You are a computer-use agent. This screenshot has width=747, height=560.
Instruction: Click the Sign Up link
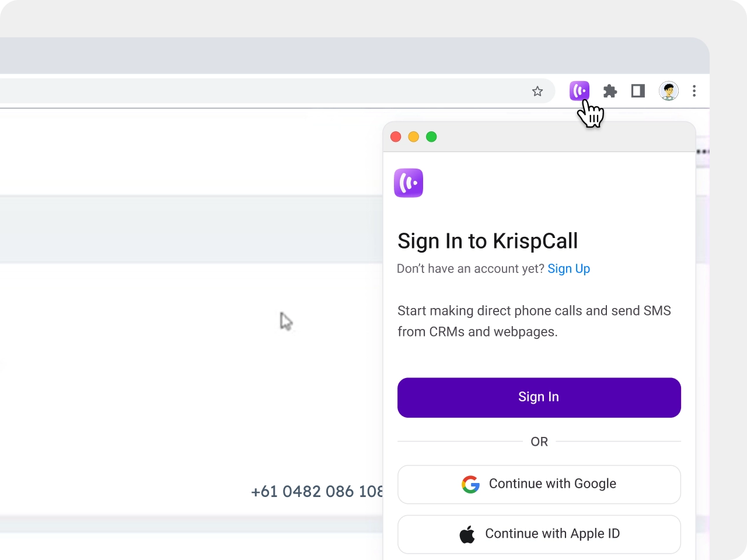coord(568,269)
